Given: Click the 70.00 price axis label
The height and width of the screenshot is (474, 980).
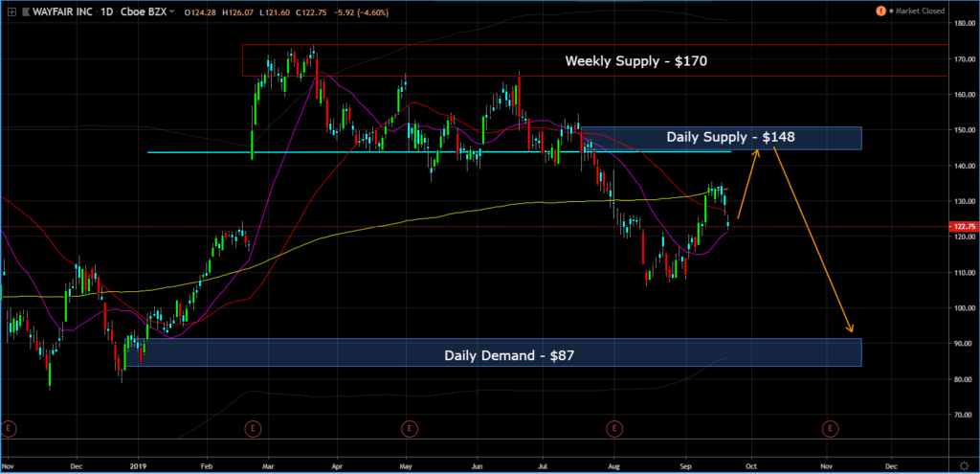Looking at the screenshot, I should pos(961,415).
